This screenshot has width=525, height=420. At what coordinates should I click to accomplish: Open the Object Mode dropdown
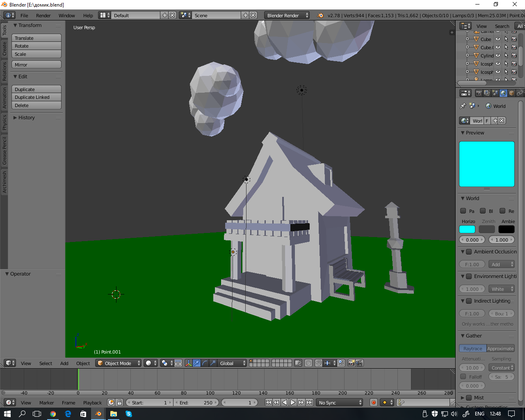click(118, 363)
